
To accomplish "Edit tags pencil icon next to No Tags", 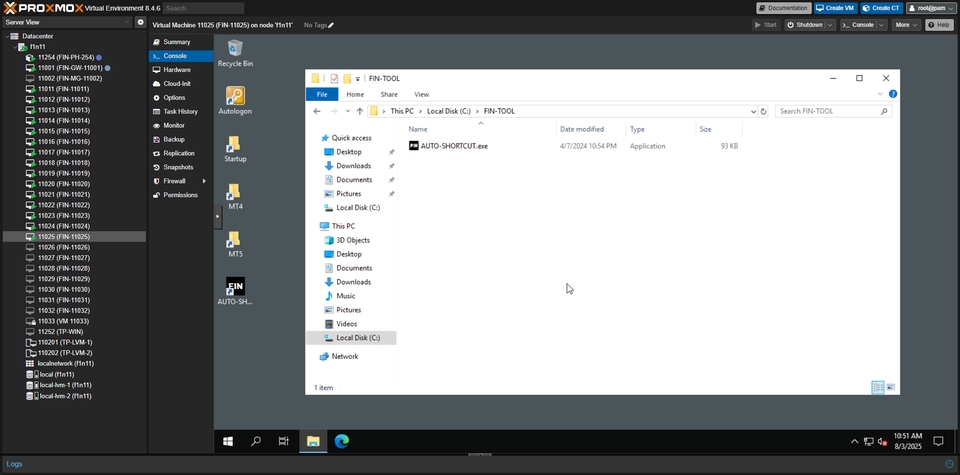I will click(331, 25).
